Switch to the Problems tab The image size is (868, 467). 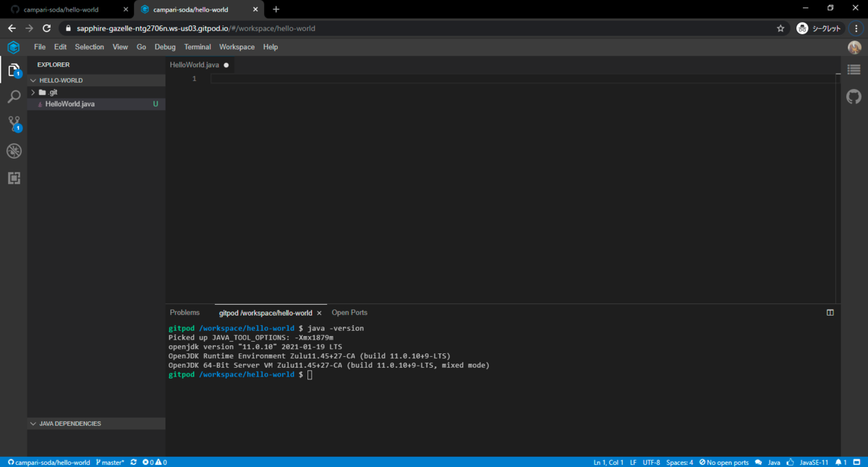click(184, 312)
